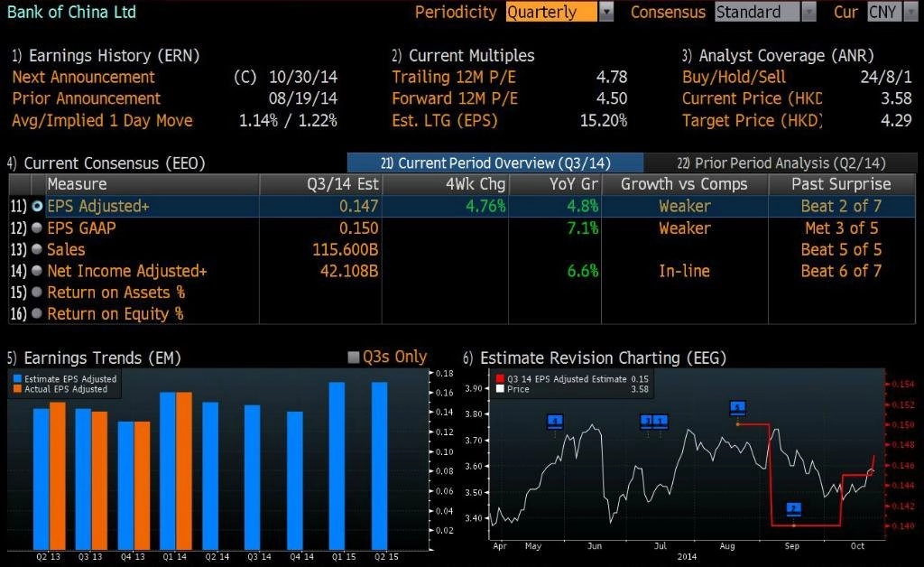Viewport: 924px width, 567px height.
Task: Open Current Consensus (EEO) section
Action: click(x=106, y=163)
